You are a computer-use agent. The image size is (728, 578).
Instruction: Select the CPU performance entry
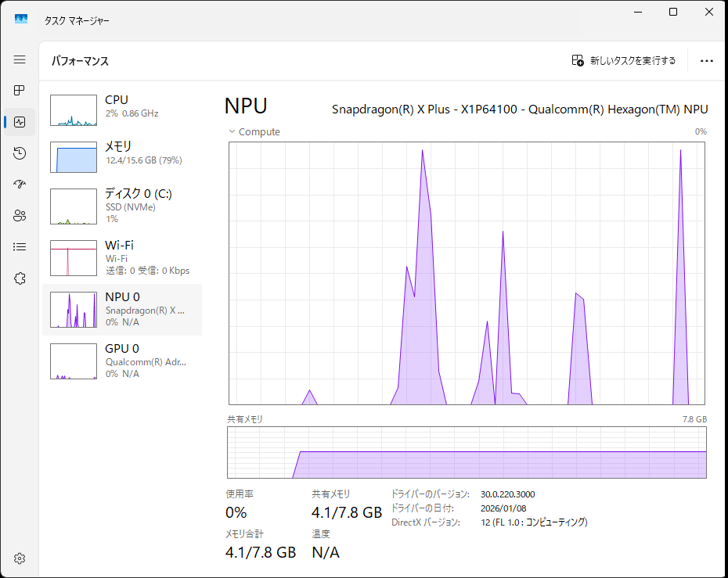click(122, 110)
